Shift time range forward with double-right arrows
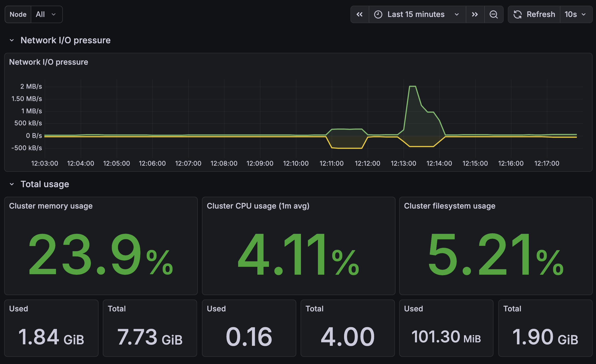Viewport: 596px width, 364px height. (475, 15)
